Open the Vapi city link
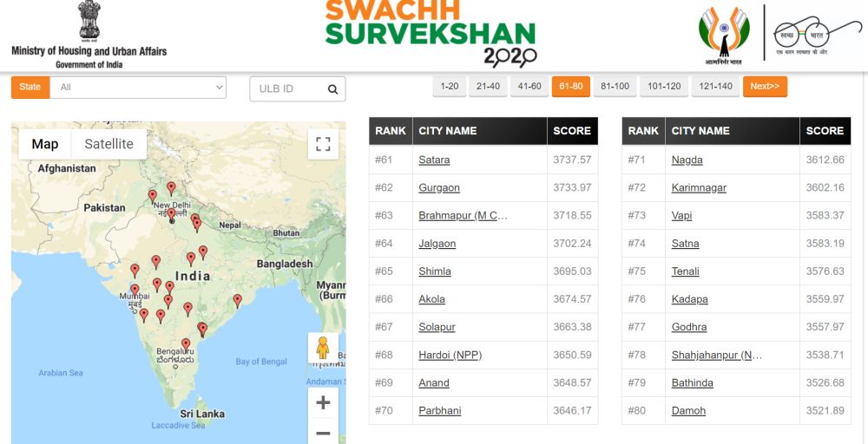The width and height of the screenshot is (868, 444). (681, 216)
